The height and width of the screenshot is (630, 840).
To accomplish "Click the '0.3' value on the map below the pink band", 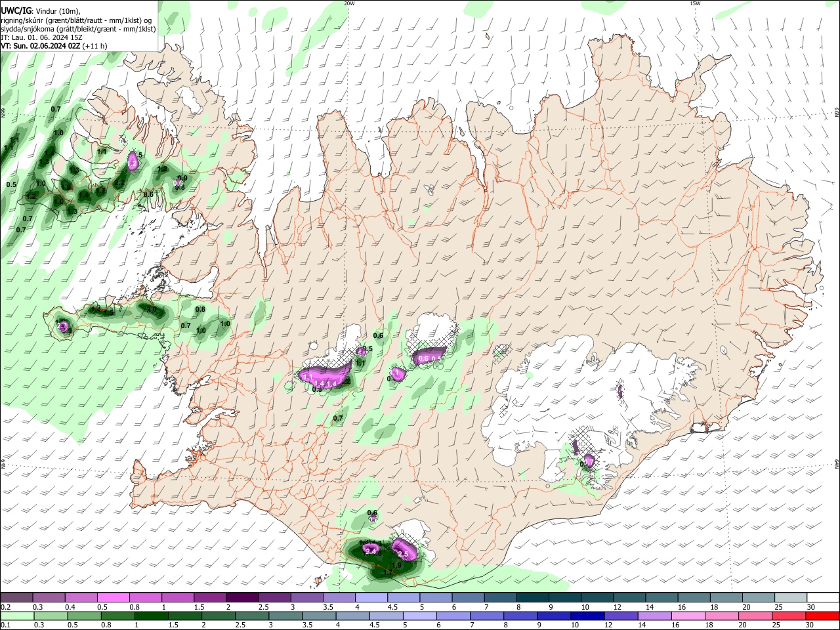I will (317, 389).
